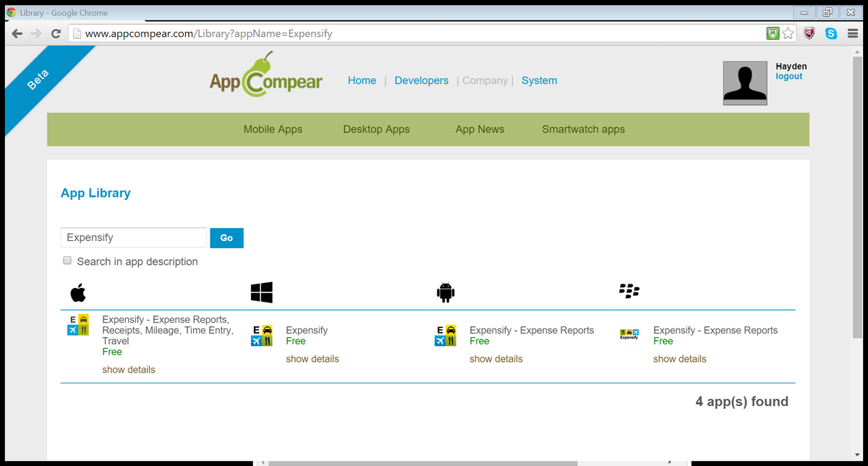
Task: Show details for BlackBerry Expensify app
Action: 680,359
